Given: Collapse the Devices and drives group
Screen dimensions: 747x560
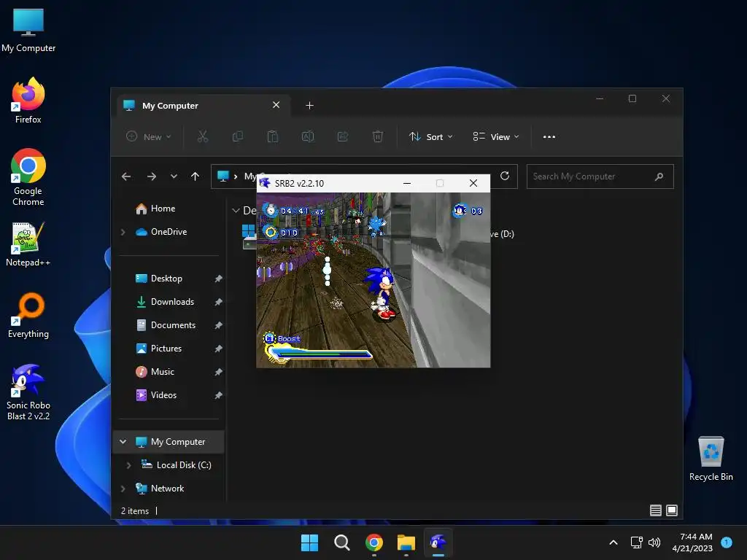Looking at the screenshot, I should pos(236,210).
